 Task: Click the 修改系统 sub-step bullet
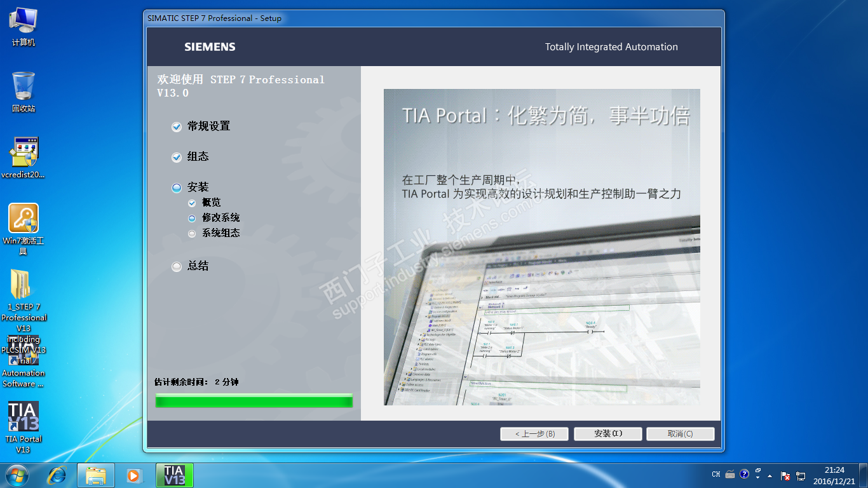(192, 219)
